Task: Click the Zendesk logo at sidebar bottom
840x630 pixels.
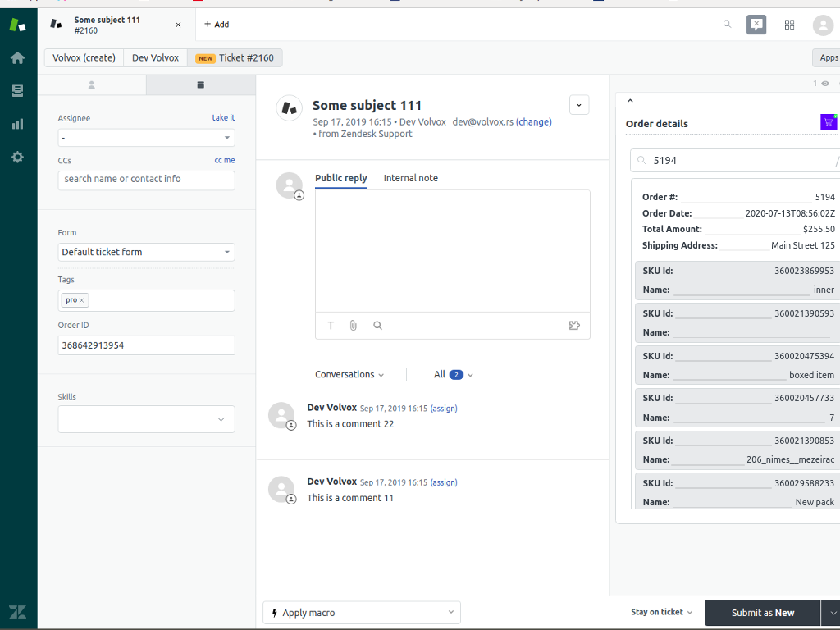Action: coord(18,612)
